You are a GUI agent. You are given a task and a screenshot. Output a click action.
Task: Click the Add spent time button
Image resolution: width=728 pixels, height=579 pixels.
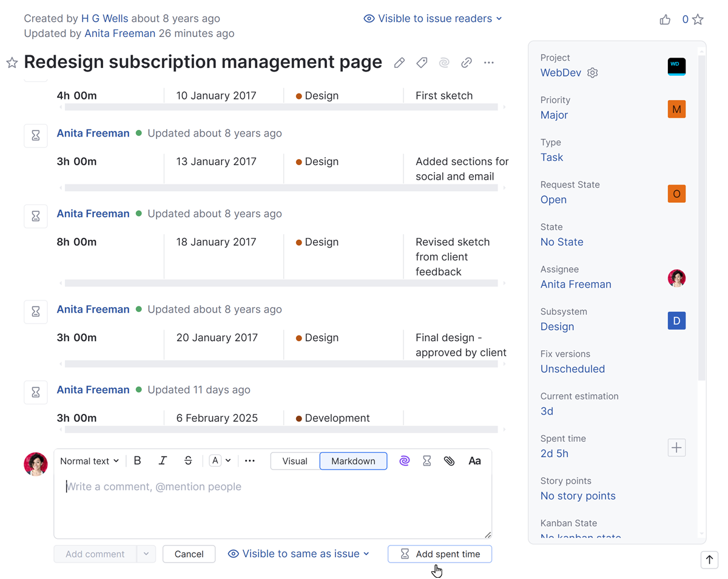point(440,554)
